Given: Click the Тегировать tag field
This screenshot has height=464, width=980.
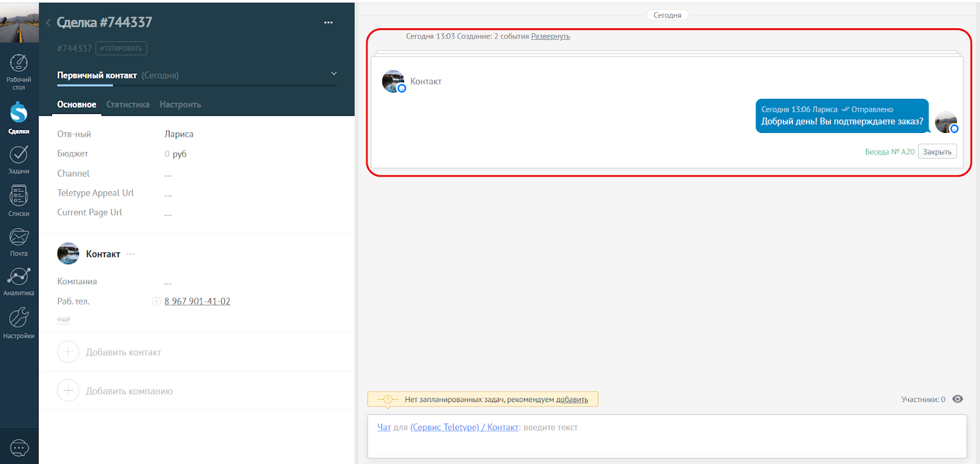Looking at the screenshot, I should click(121, 48).
